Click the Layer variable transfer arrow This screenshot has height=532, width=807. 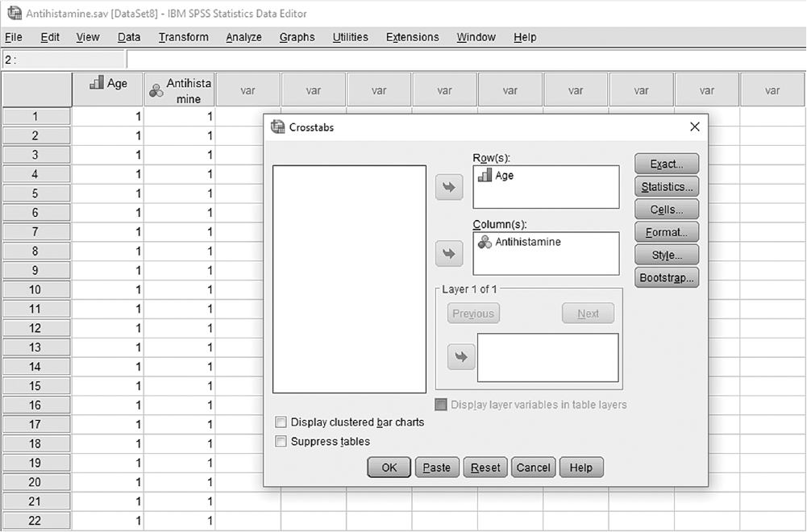point(461,356)
